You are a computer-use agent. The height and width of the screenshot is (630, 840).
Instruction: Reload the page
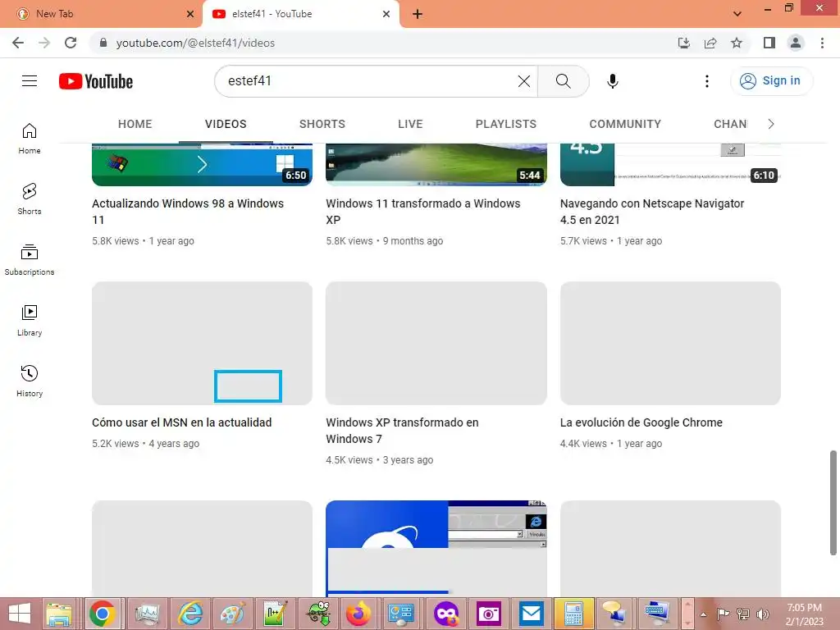(x=71, y=43)
